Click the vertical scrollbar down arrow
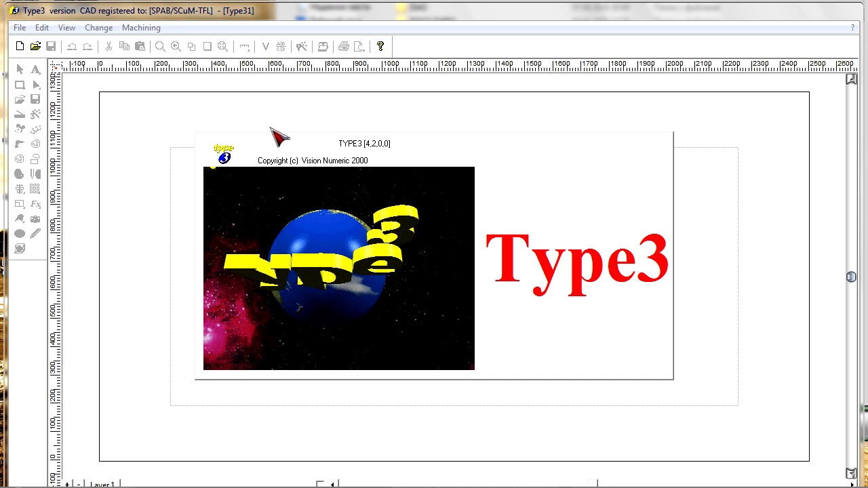 pyautogui.click(x=851, y=473)
